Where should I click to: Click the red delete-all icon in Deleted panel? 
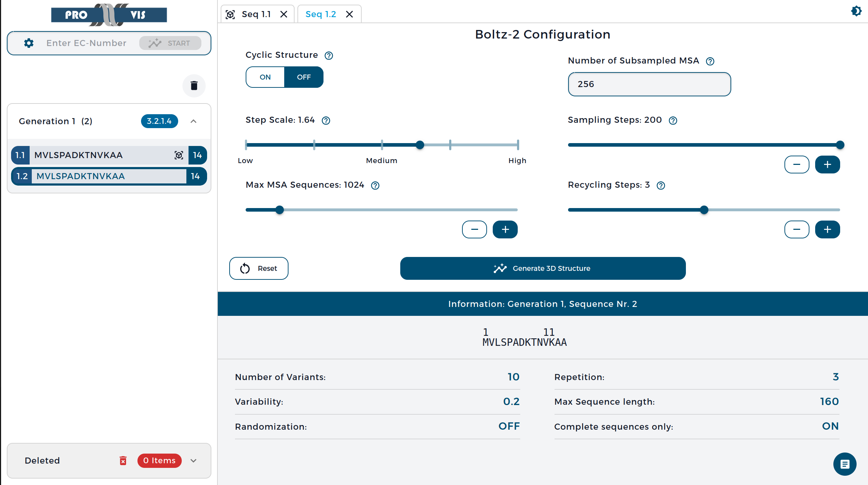(123, 461)
